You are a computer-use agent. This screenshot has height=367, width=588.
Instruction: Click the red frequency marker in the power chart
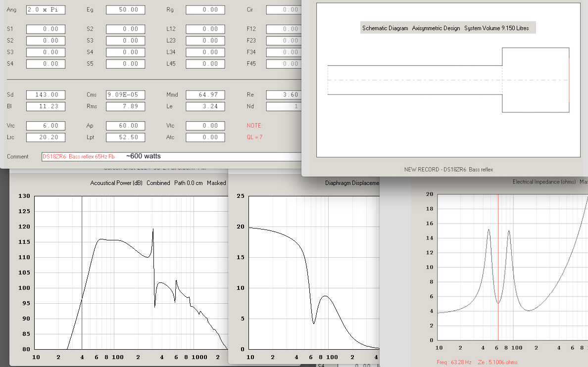[82, 273]
